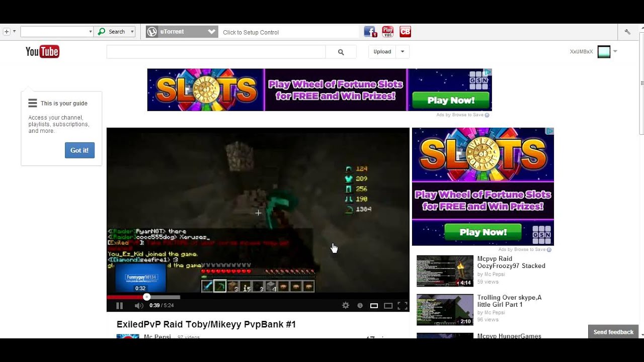Click the Watch Later clock icon
644x362 pixels.
click(360, 305)
